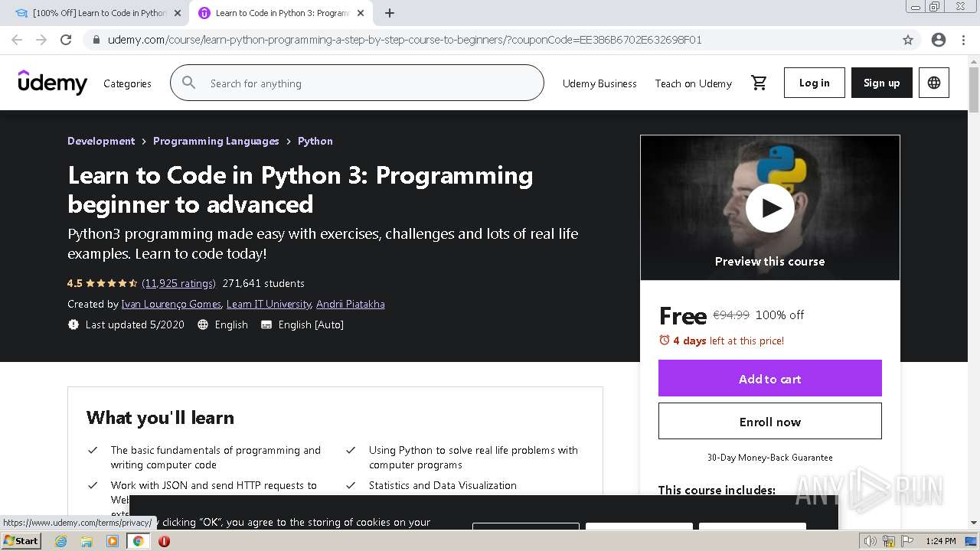Open the Development breadcrumb
Viewport: 980px width, 551px height.
click(101, 141)
